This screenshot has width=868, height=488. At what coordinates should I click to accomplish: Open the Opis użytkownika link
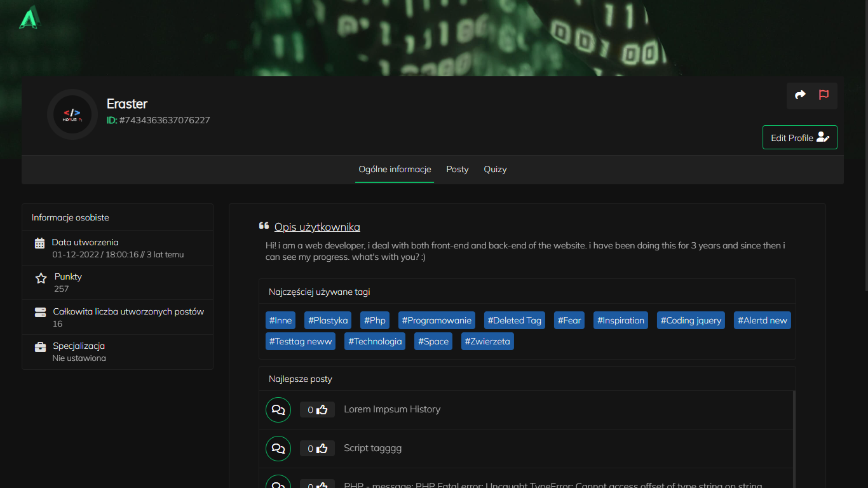(x=317, y=227)
